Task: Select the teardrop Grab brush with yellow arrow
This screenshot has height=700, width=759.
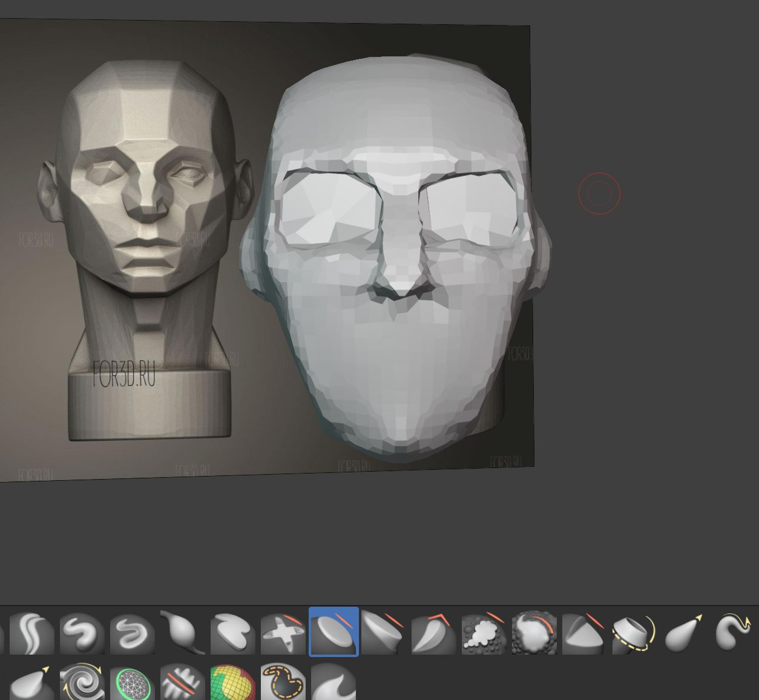Action: (x=685, y=633)
